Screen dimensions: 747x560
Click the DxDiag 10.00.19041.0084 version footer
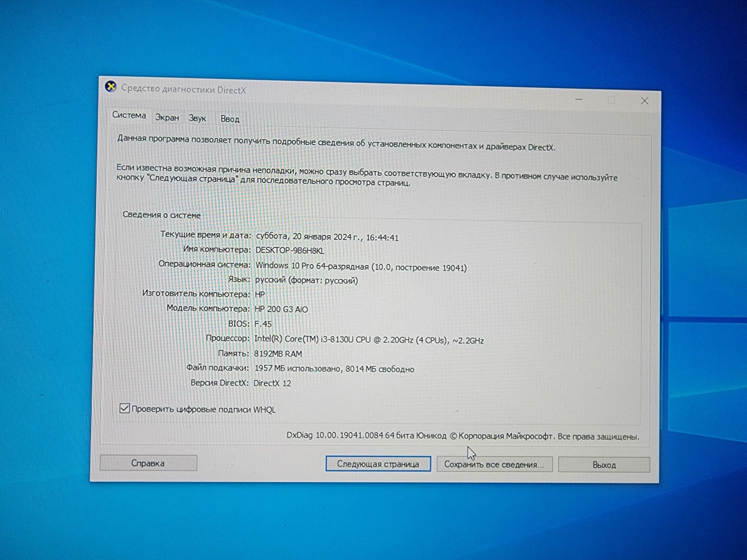(x=463, y=436)
